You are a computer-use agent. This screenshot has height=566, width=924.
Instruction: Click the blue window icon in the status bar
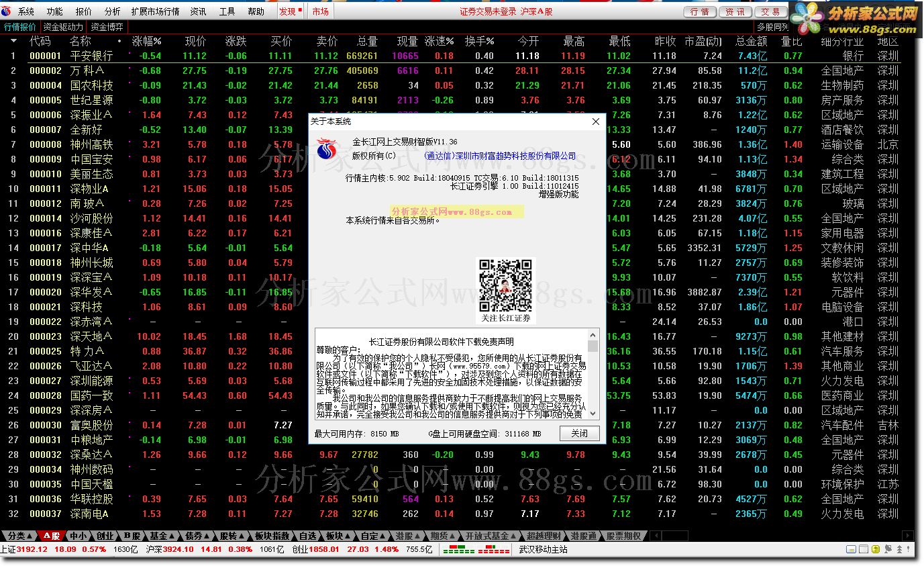coord(851,549)
